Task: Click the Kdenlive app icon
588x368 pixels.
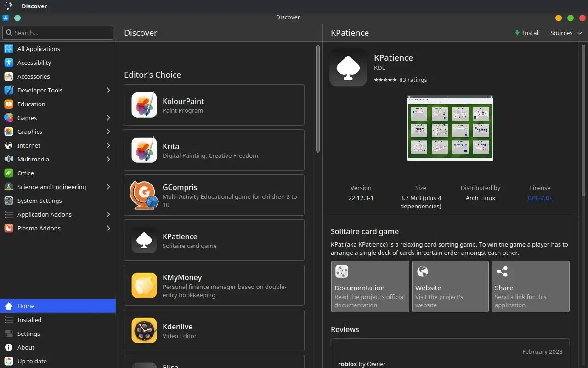Action: [x=144, y=330]
